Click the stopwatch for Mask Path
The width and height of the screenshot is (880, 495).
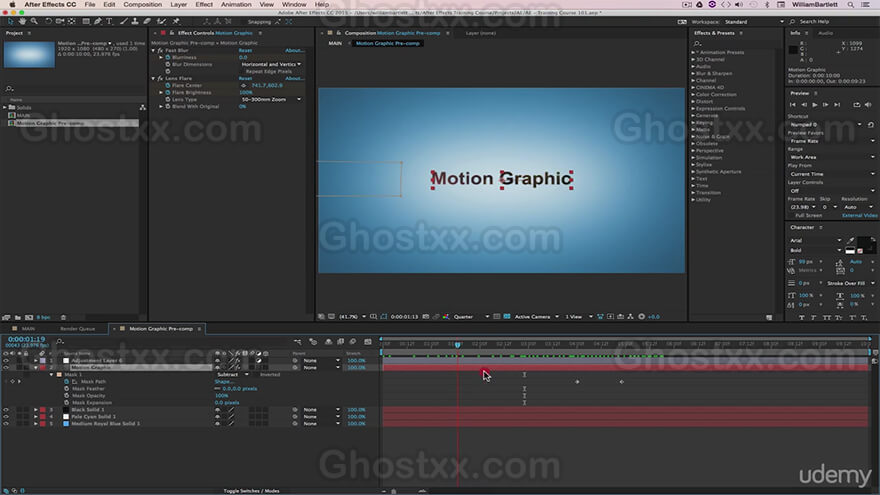click(67, 382)
